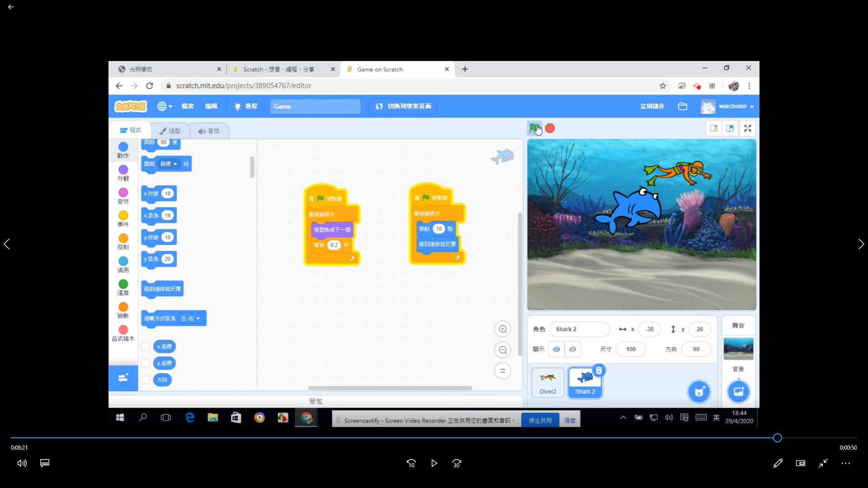Image resolution: width=868 pixels, height=488 pixels.
Task: Open the rotation style left-right dropdown
Action: [x=191, y=319]
